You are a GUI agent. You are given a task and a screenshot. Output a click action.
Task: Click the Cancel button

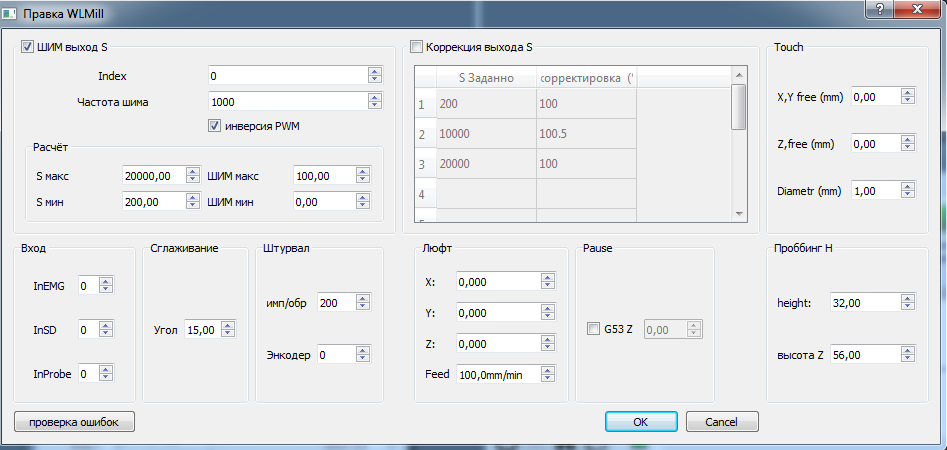point(722,421)
